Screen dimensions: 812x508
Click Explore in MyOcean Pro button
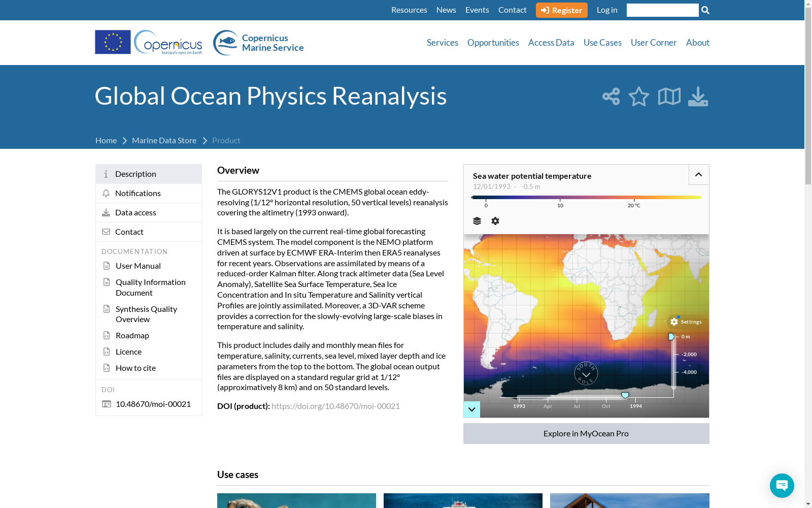pyautogui.click(x=586, y=434)
